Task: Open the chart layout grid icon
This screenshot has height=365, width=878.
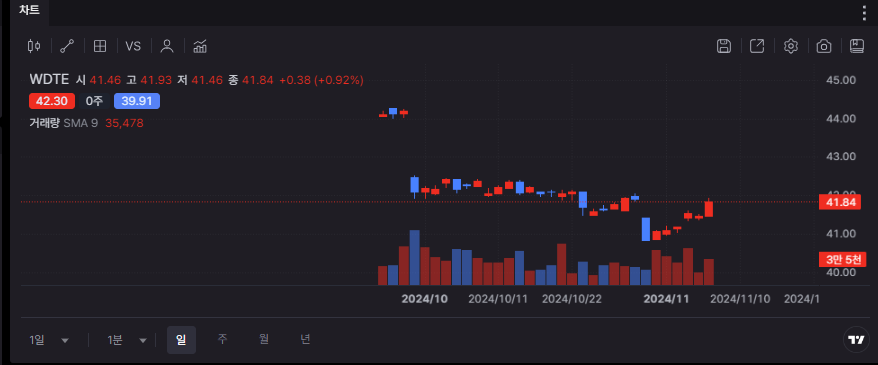Action: tap(100, 46)
